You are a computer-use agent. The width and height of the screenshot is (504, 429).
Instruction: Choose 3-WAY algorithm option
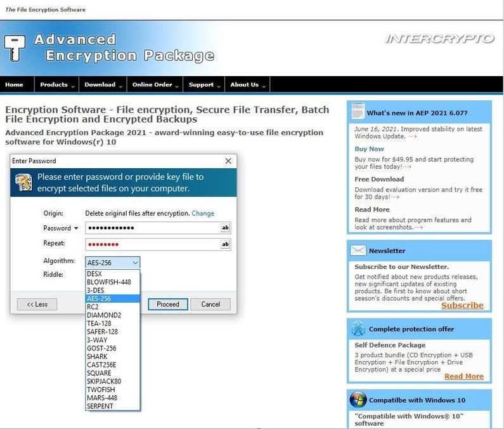112,340
